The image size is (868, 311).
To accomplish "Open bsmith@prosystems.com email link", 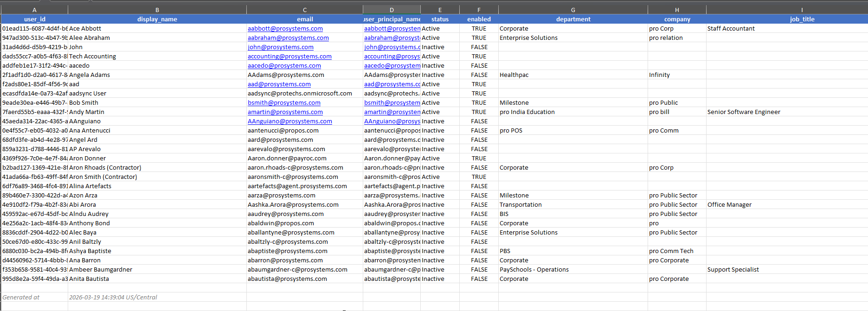I will [x=284, y=102].
